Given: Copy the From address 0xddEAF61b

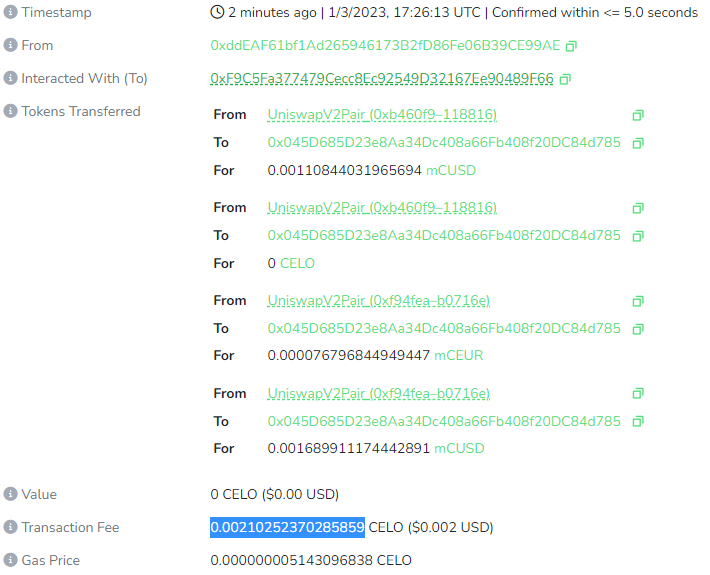Looking at the screenshot, I should [571, 46].
